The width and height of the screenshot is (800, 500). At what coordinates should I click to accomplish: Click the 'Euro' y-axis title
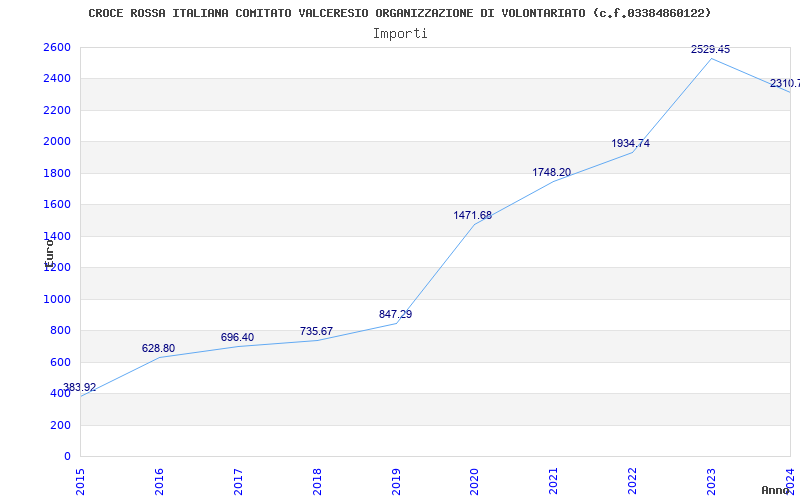[x=49, y=254]
